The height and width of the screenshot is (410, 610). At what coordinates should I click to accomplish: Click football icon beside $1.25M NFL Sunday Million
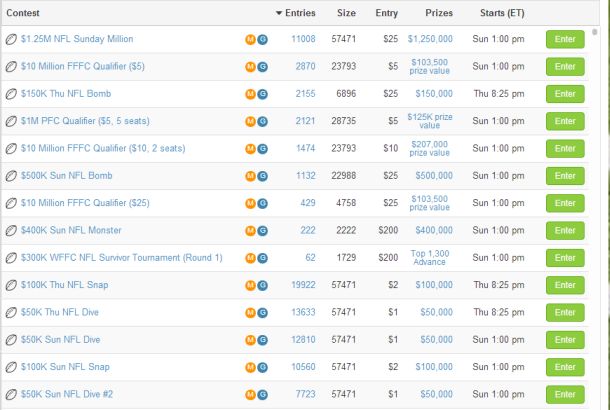[x=11, y=39]
